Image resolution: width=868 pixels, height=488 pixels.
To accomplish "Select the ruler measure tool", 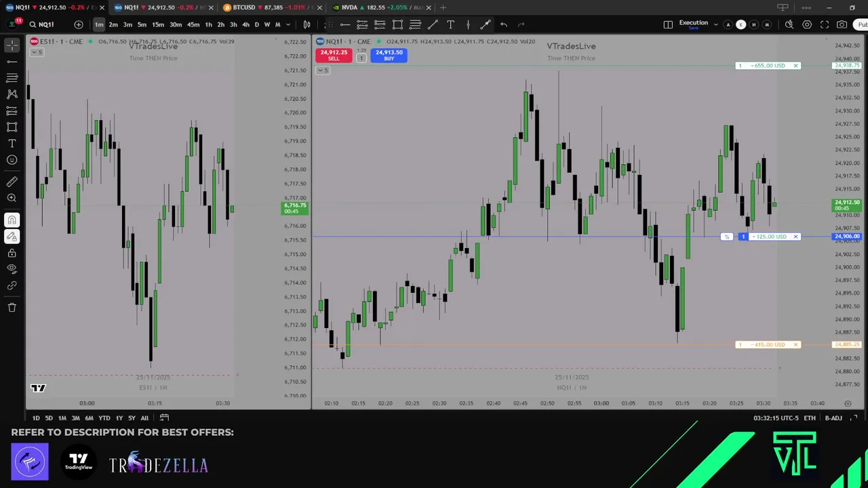I will (12, 182).
